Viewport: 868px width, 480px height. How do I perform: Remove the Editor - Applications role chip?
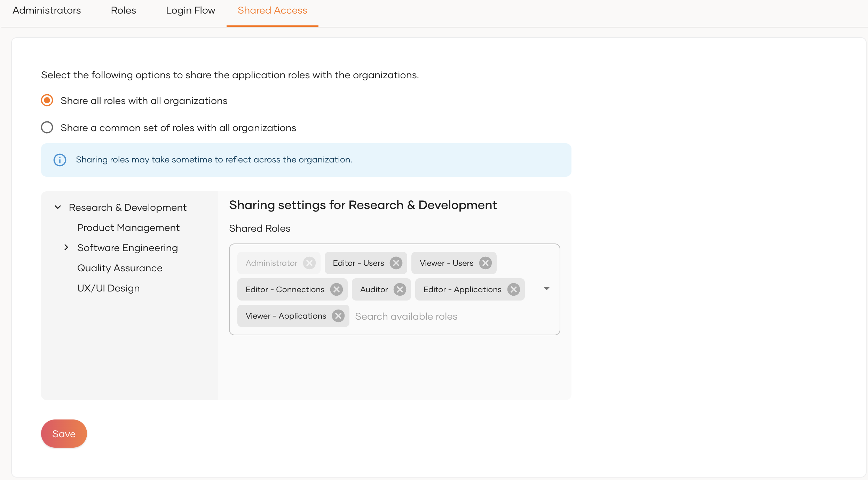(514, 289)
